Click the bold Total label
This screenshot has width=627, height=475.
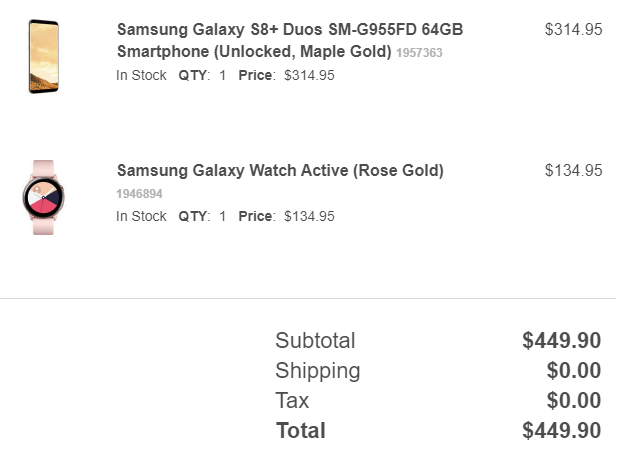[301, 431]
